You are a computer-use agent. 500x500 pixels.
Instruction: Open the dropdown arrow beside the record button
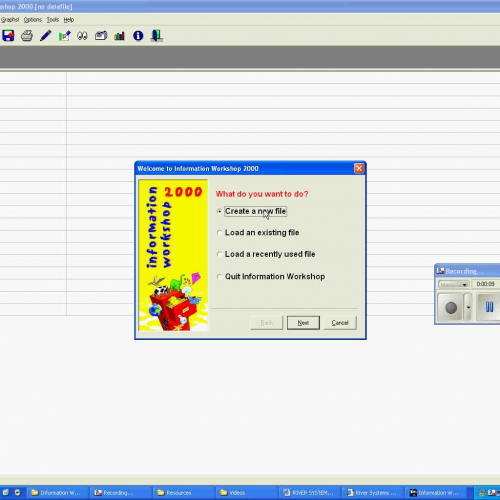468,307
